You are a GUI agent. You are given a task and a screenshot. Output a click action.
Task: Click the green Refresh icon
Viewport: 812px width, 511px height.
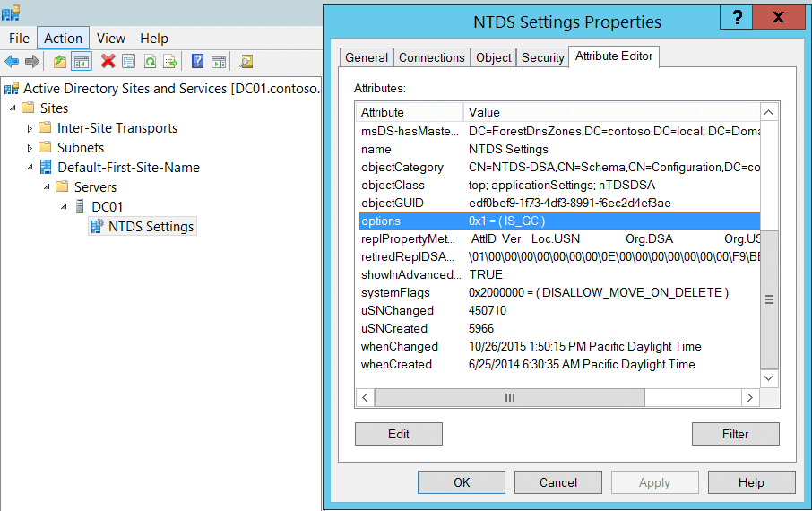pos(150,61)
